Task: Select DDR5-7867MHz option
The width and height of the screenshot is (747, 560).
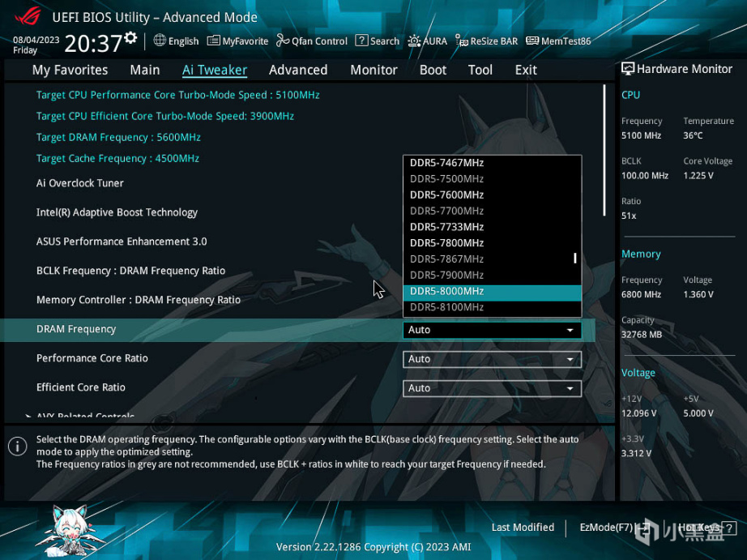Action: click(492, 259)
